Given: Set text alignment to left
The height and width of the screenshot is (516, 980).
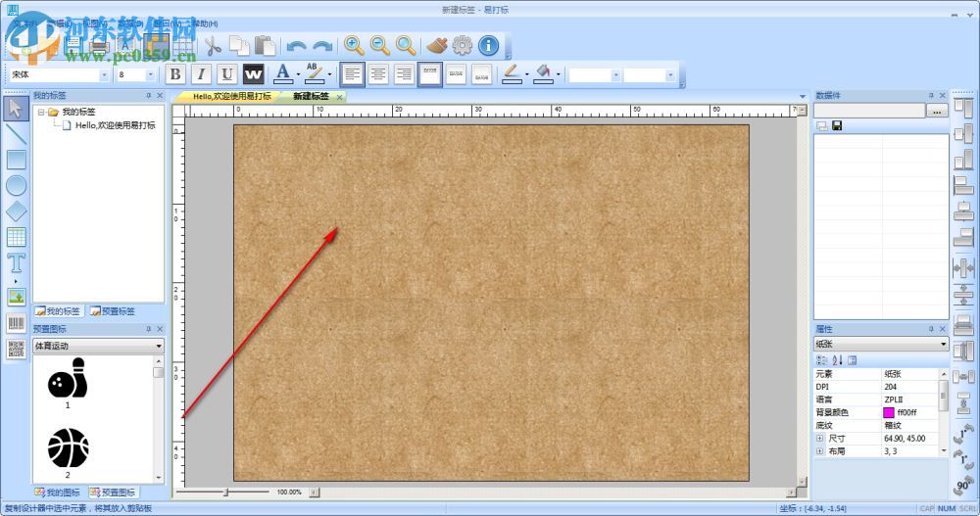Looking at the screenshot, I should click(352, 74).
